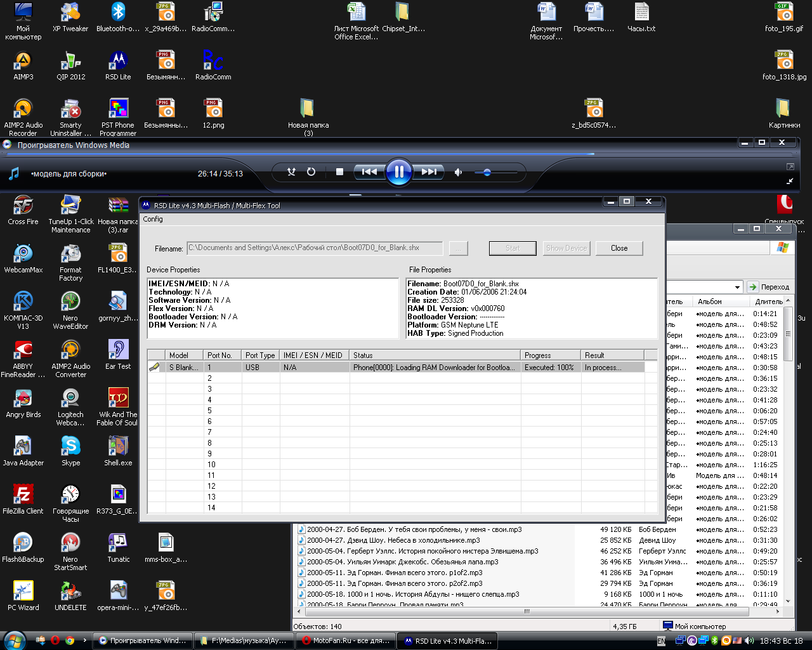Open AIMP2 Audio Recorder icon
This screenshot has height=650, width=812.
23,117
